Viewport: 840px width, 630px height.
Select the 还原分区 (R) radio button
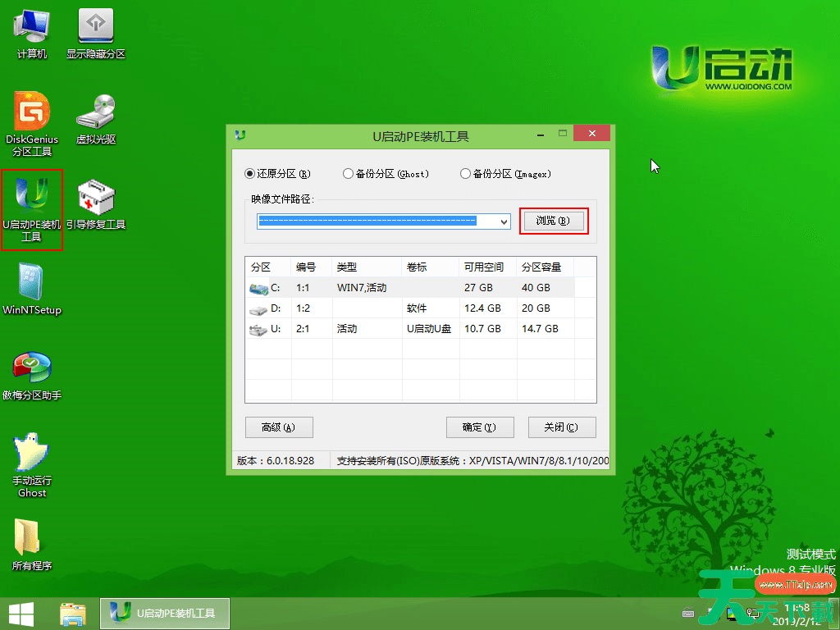click(x=250, y=174)
